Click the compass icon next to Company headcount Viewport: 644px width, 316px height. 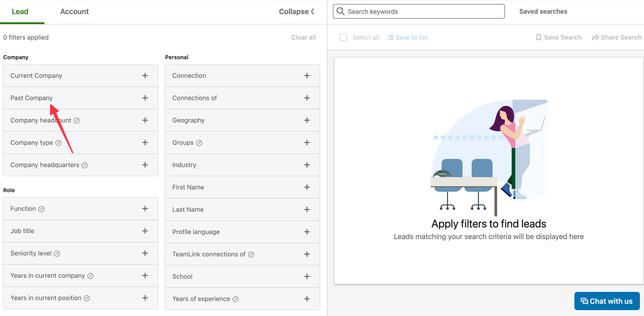pyautogui.click(x=77, y=121)
